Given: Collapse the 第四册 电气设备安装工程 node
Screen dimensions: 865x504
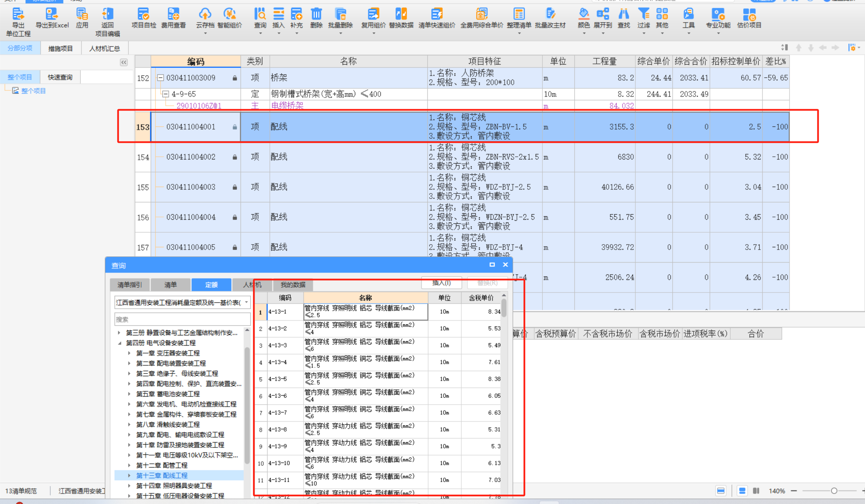Looking at the screenshot, I should 119,343.
